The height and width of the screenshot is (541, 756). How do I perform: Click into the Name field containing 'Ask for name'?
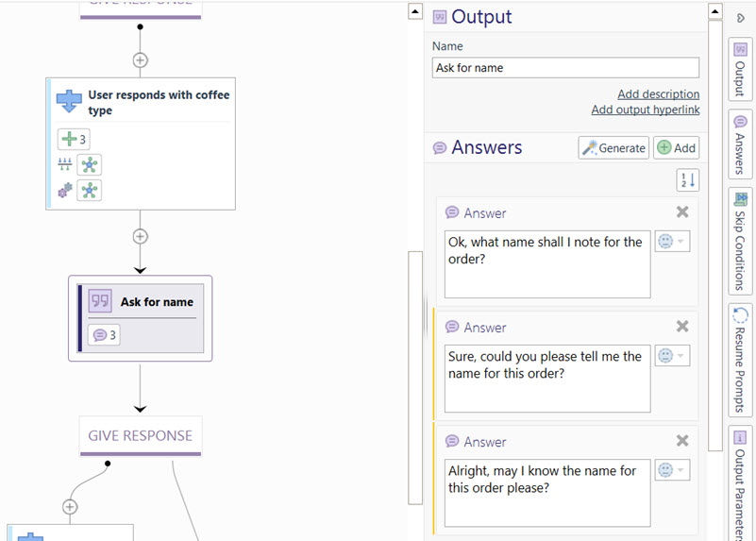pyautogui.click(x=565, y=68)
